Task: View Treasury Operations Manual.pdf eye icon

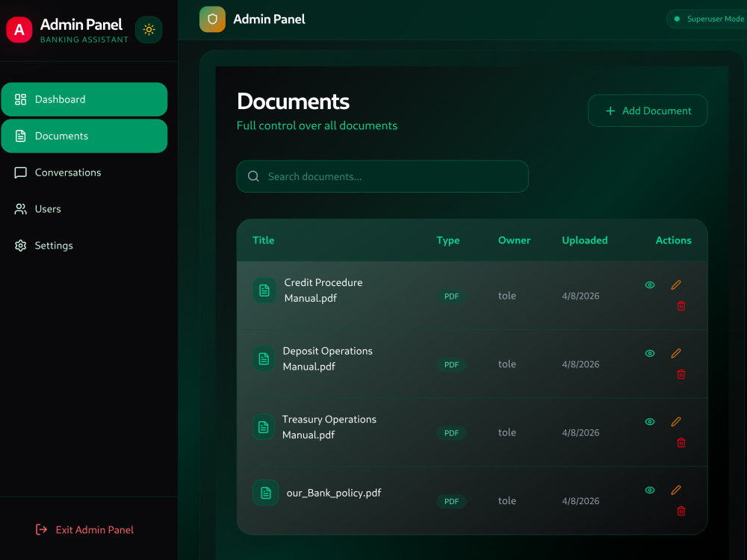Action: 650,422
